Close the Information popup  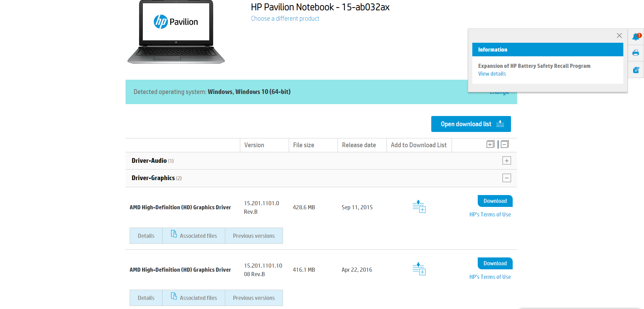(x=619, y=36)
